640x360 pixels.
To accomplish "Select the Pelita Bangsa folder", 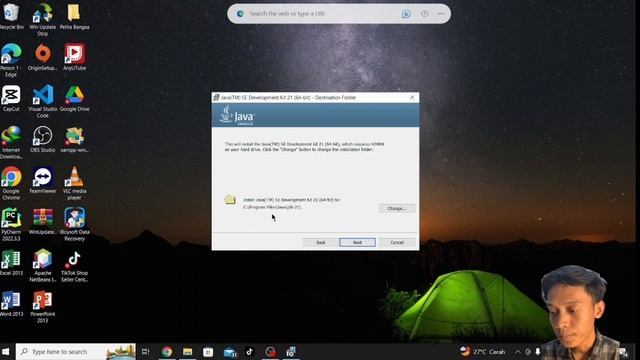I will [x=74, y=16].
